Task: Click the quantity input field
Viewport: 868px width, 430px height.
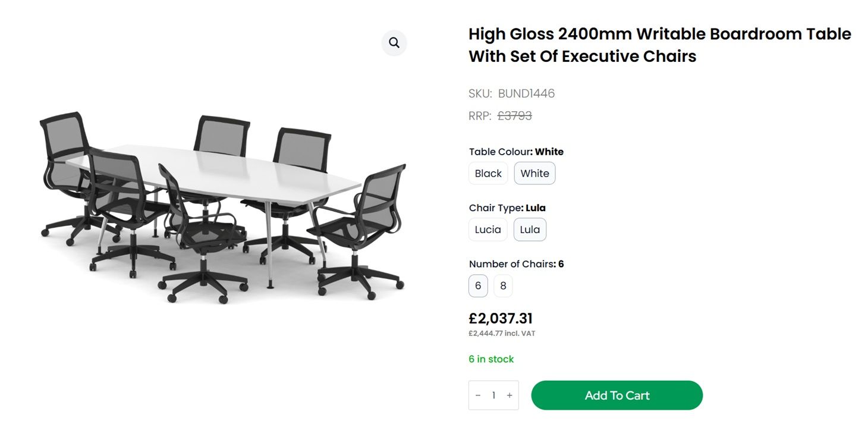Action: pyautogui.click(x=493, y=396)
